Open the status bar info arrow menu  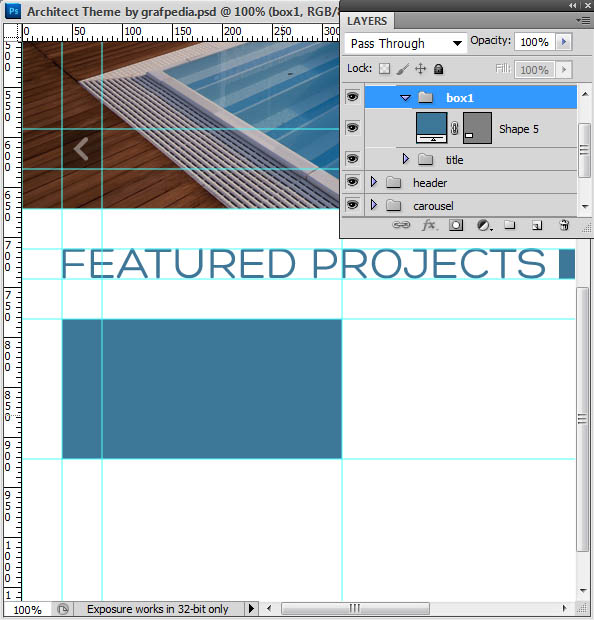(251, 609)
